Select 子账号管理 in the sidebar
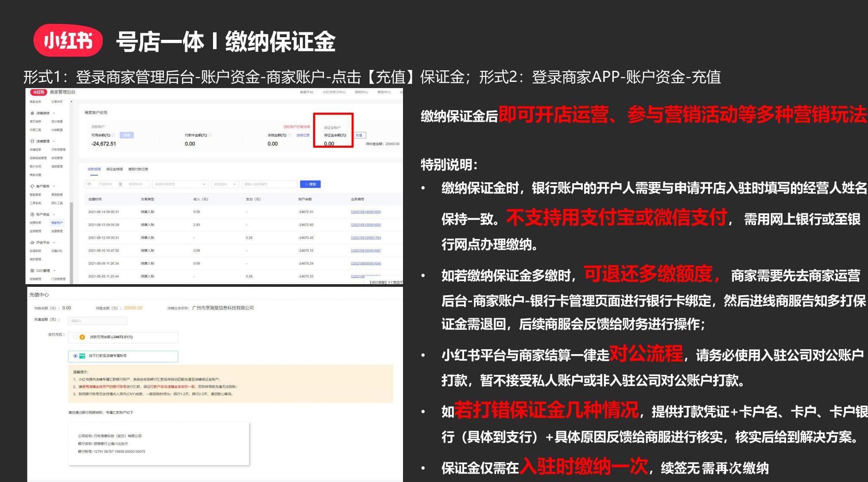The width and height of the screenshot is (868, 482). pyautogui.click(x=58, y=150)
